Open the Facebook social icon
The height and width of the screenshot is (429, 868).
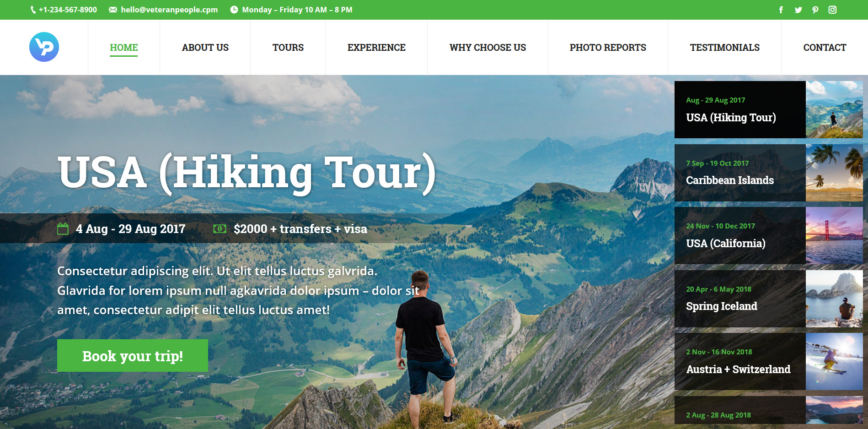pyautogui.click(x=781, y=10)
